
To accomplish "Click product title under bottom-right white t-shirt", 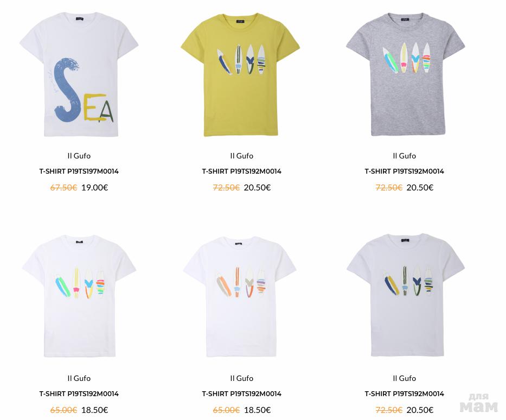I will point(405,394).
